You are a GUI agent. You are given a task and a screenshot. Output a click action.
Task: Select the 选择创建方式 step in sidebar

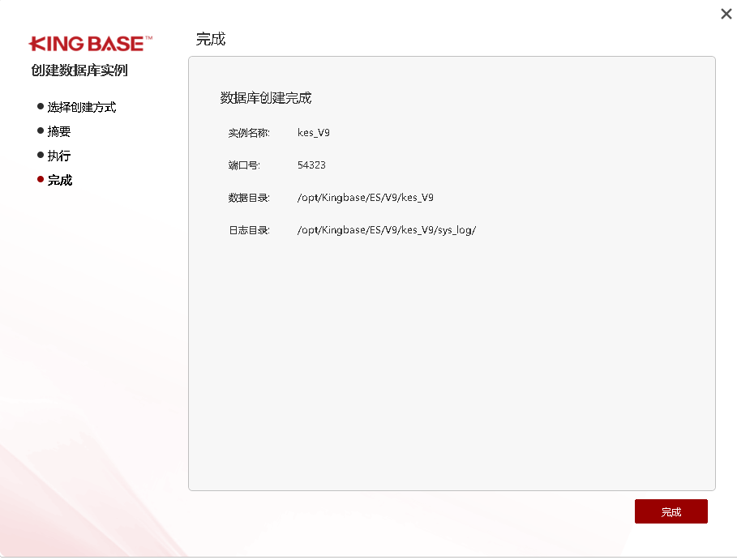click(81, 107)
